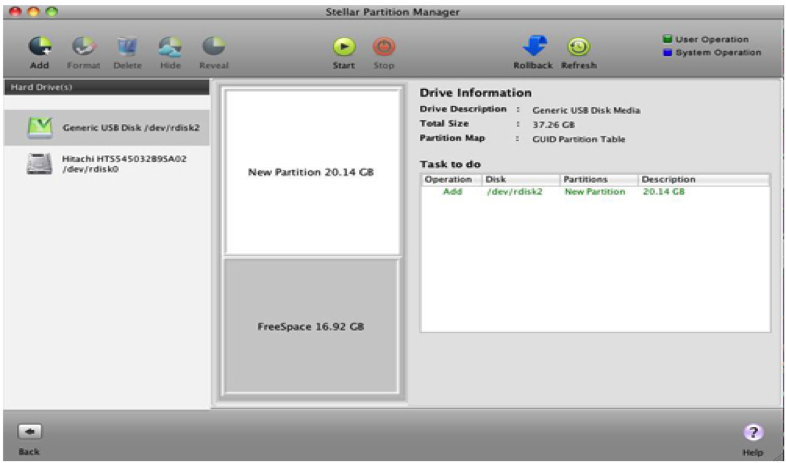Screen dimensions: 786x463
Task: Start the pending operations with Start
Action: (344, 47)
